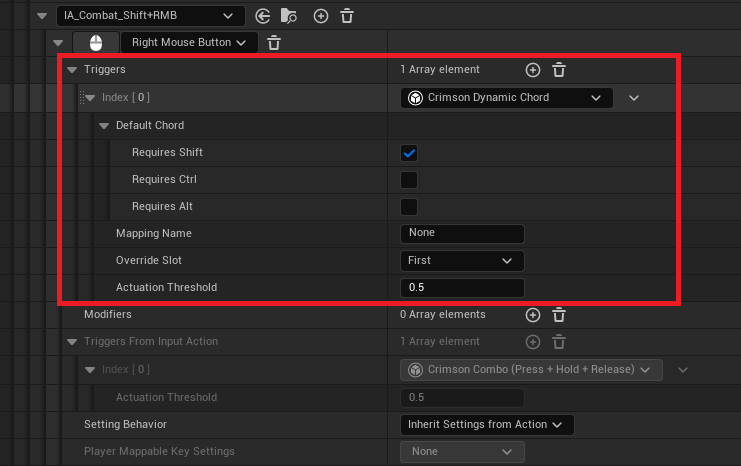The height and width of the screenshot is (466, 741).
Task: Add a new key mapping with the plus icon
Action: pos(320,17)
